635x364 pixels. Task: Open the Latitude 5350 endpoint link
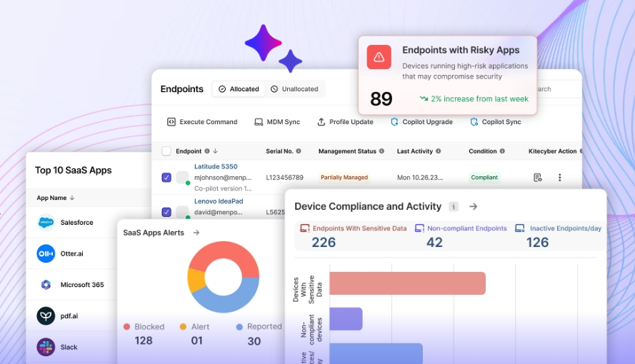point(216,166)
